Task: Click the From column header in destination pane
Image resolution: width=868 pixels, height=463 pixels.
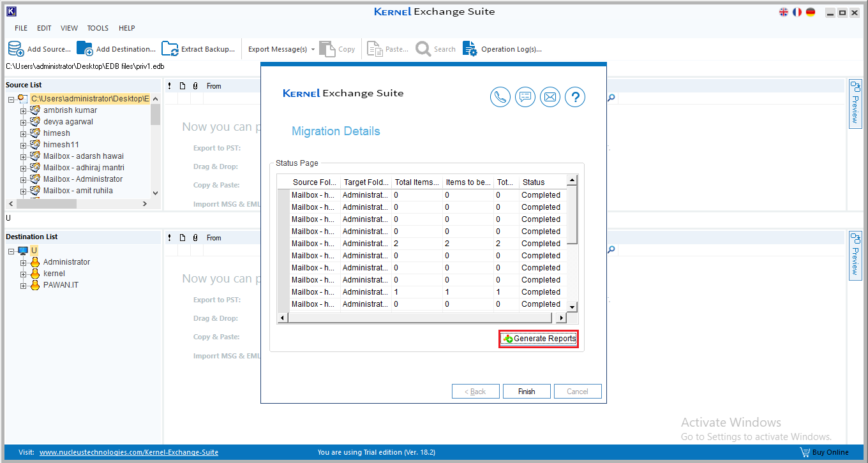Action: [x=214, y=238]
